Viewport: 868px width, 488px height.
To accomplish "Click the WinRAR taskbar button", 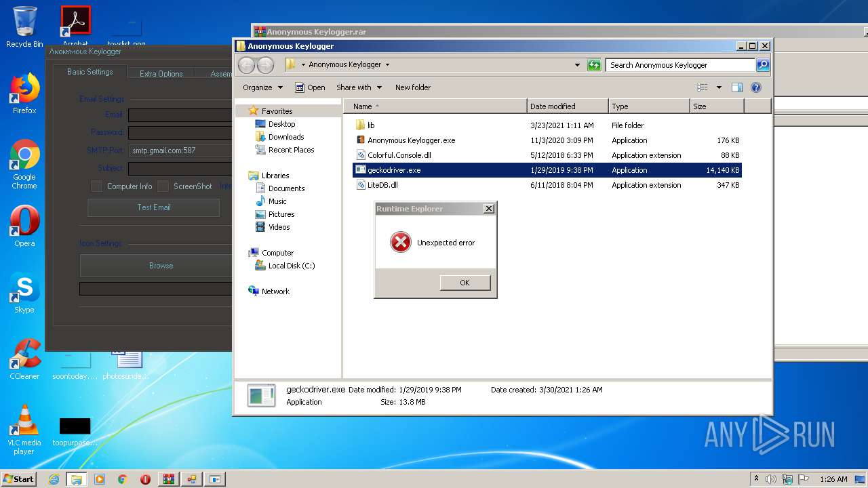I will [169, 479].
